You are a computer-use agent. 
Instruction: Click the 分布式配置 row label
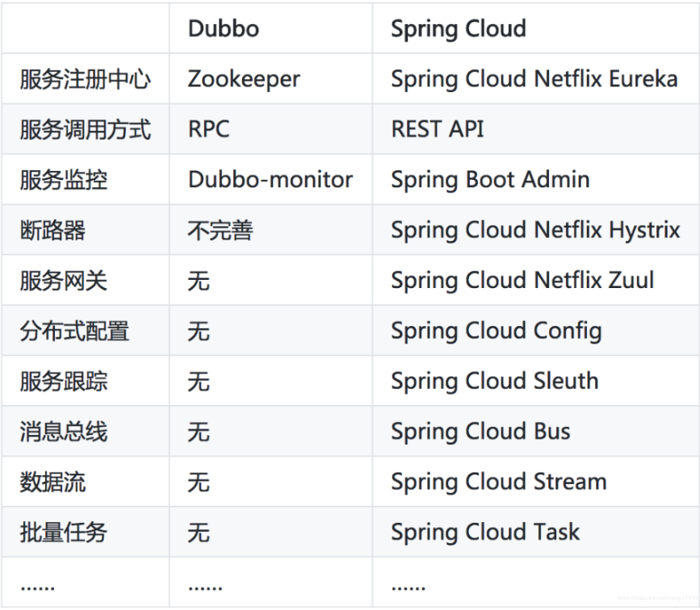pos(74,331)
